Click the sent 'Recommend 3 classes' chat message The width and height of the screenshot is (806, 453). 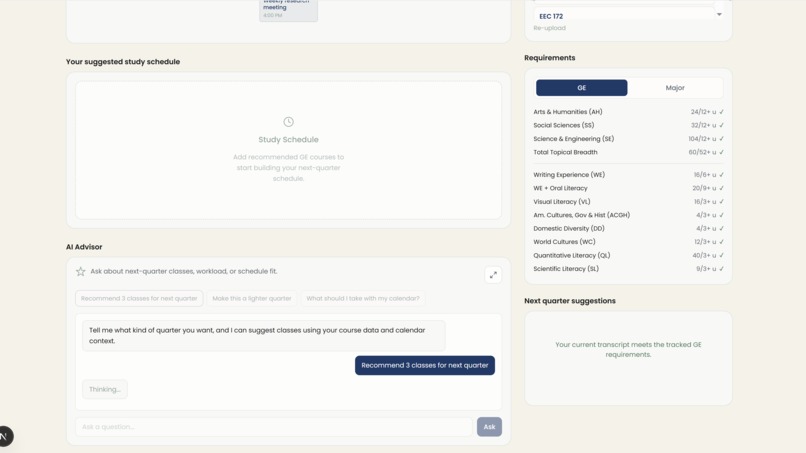(425, 366)
